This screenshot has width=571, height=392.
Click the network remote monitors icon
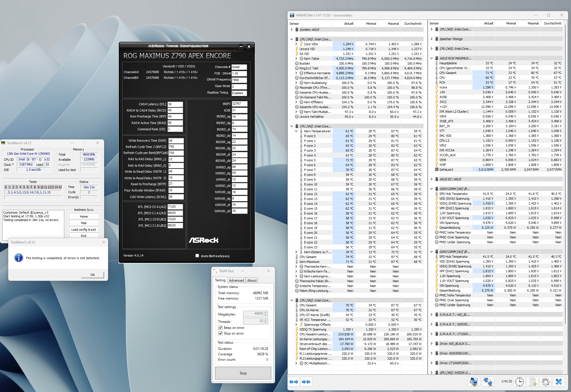coord(488,381)
